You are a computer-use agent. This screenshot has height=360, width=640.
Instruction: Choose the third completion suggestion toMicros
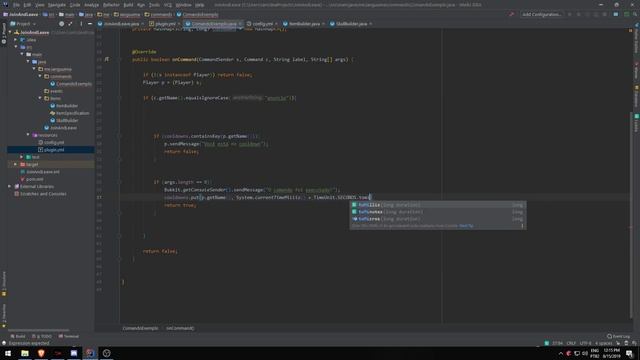(x=438, y=219)
